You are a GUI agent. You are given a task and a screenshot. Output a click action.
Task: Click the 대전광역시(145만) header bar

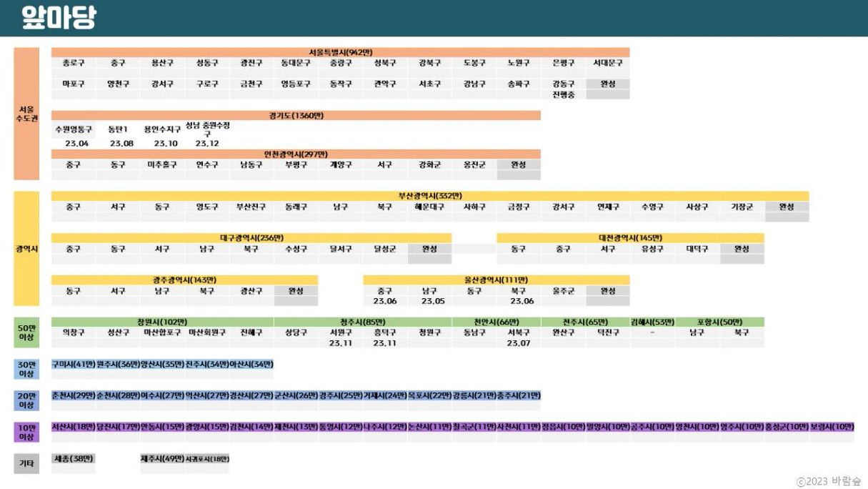point(630,238)
